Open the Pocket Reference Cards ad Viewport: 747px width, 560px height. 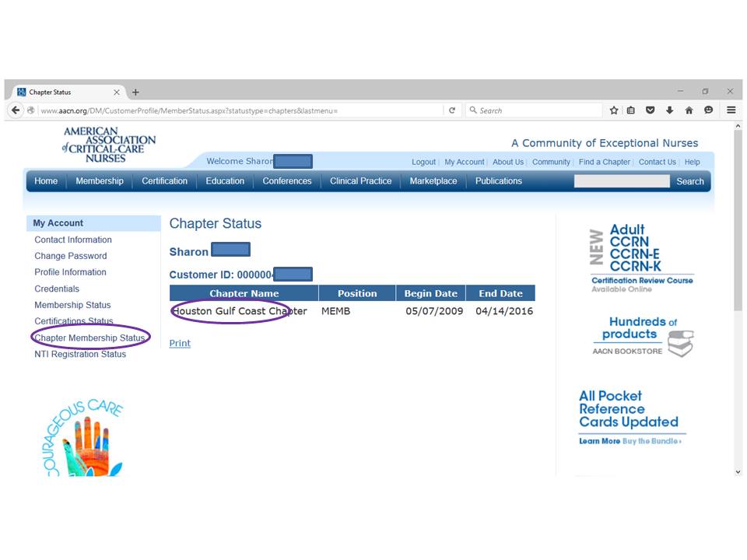pos(632,418)
